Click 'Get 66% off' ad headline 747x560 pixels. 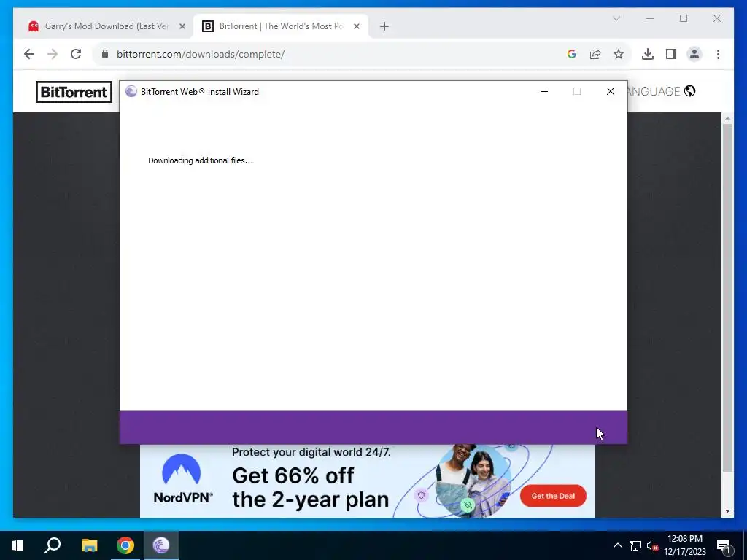pyautogui.click(x=293, y=475)
